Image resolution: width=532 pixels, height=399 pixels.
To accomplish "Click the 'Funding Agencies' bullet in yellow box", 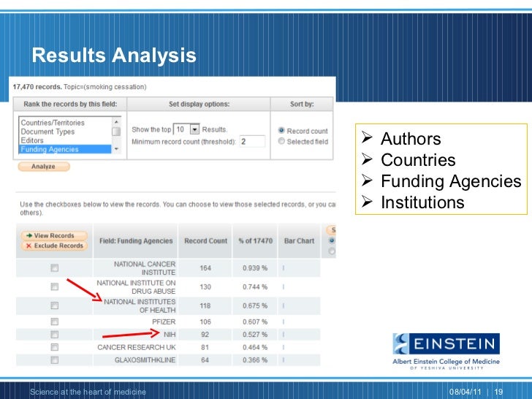I will pyautogui.click(x=451, y=181).
